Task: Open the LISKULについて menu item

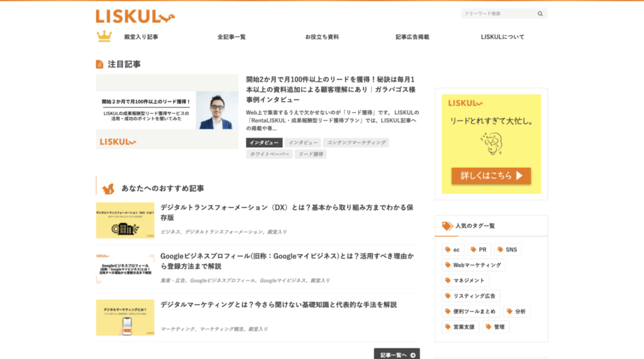Action: [x=502, y=37]
